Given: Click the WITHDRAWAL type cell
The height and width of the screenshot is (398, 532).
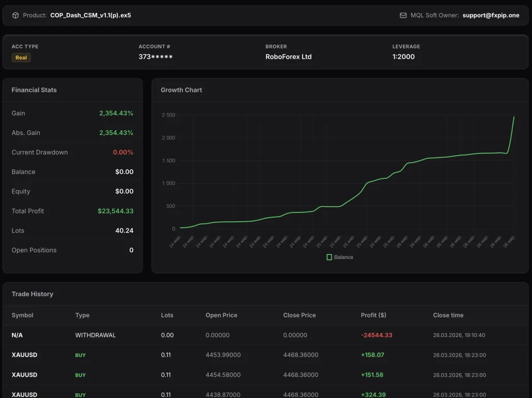Looking at the screenshot, I should (x=96, y=335).
